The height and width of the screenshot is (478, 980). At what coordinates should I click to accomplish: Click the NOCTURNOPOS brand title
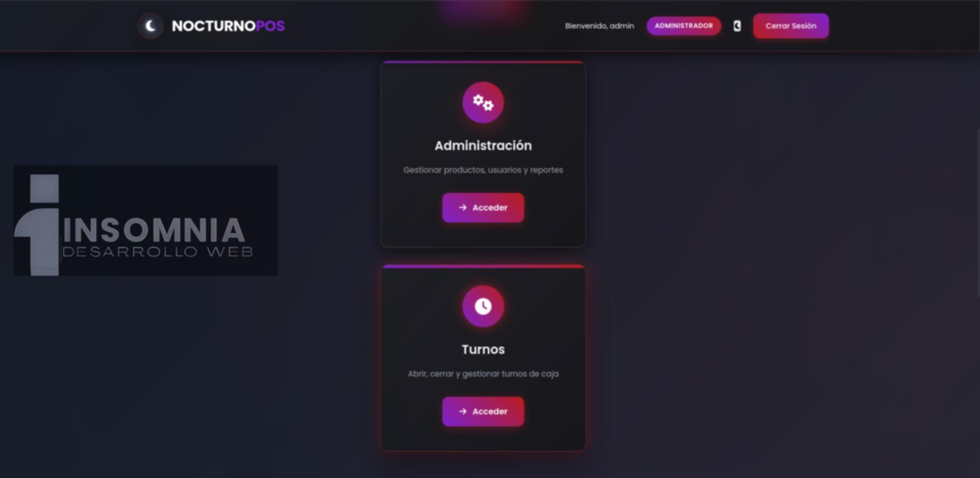[x=228, y=26]
